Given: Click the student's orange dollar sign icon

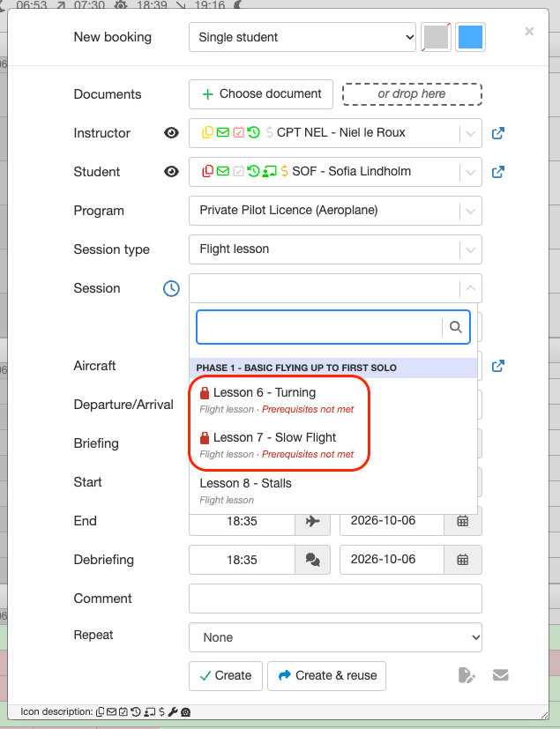Looking at the screenshot, I should (284, 172).
